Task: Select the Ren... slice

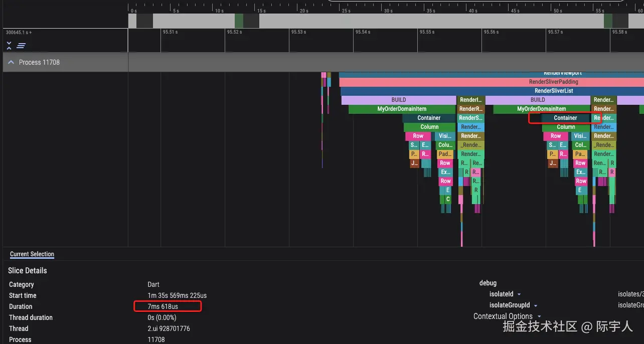Action: [599, 163]
